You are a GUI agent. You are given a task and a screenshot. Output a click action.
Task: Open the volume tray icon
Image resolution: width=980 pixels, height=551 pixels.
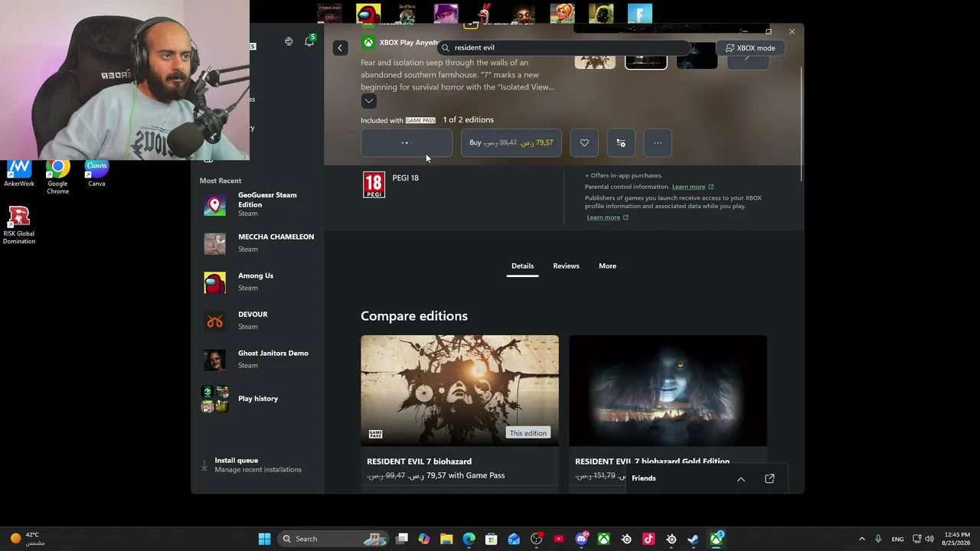929,539
